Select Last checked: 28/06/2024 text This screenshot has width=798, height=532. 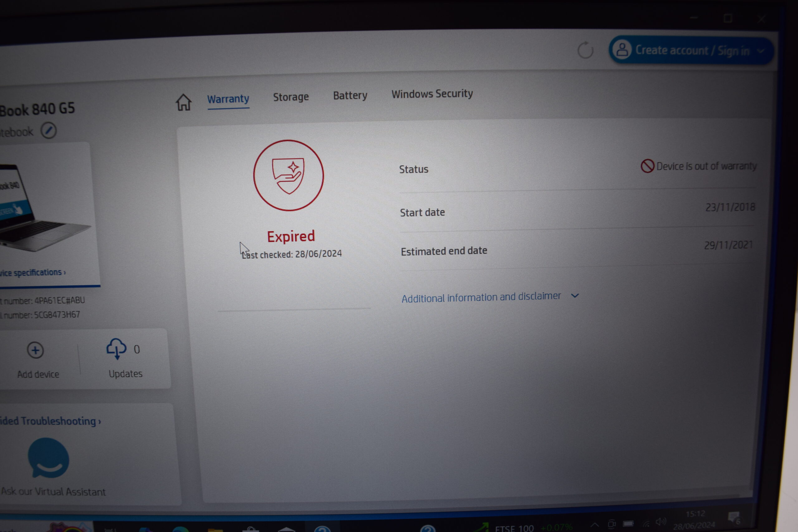292,254
